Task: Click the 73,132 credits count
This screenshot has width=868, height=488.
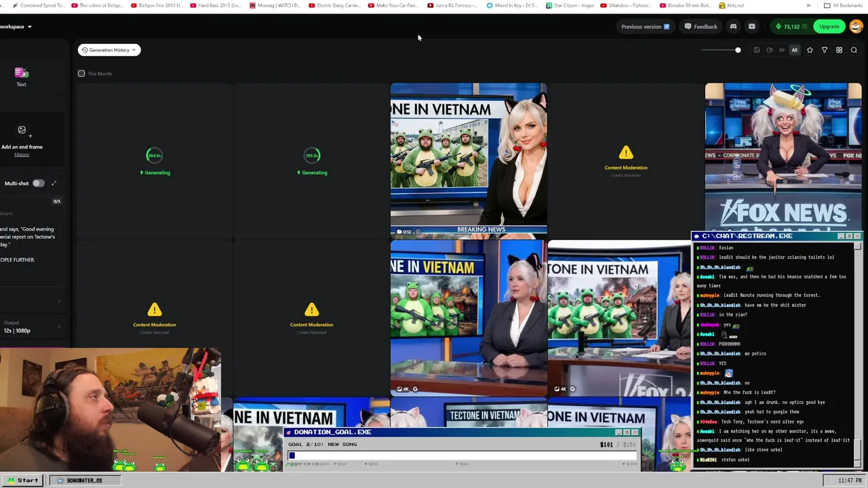Action: [791, 26]
